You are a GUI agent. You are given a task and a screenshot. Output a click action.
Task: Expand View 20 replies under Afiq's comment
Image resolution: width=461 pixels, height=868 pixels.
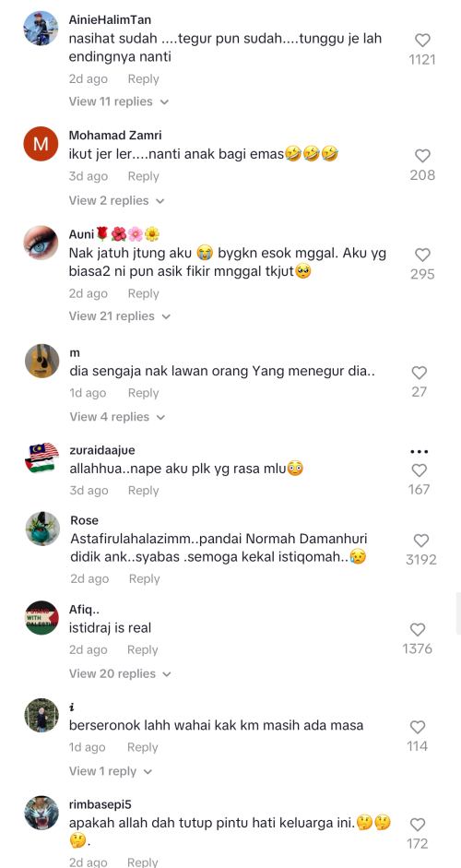click(120, 673)
